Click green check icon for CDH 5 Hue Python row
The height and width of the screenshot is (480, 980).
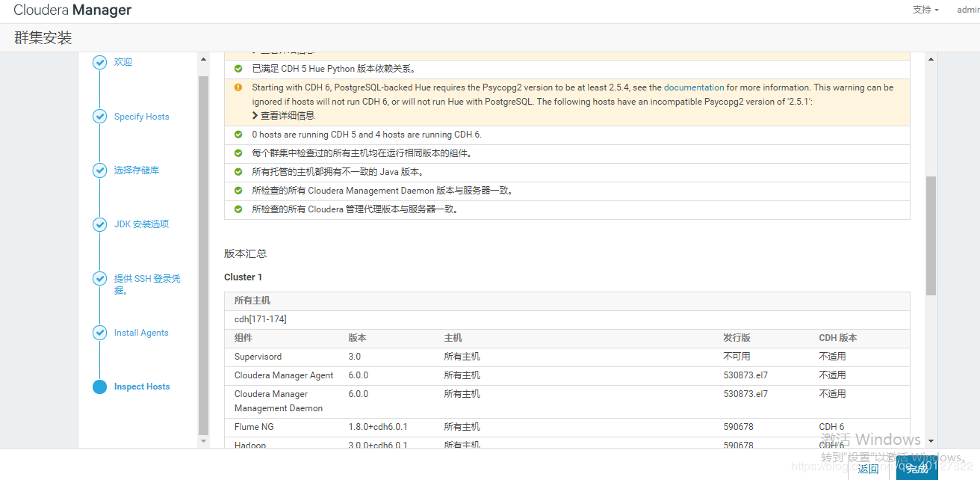(x=238, y=69)
